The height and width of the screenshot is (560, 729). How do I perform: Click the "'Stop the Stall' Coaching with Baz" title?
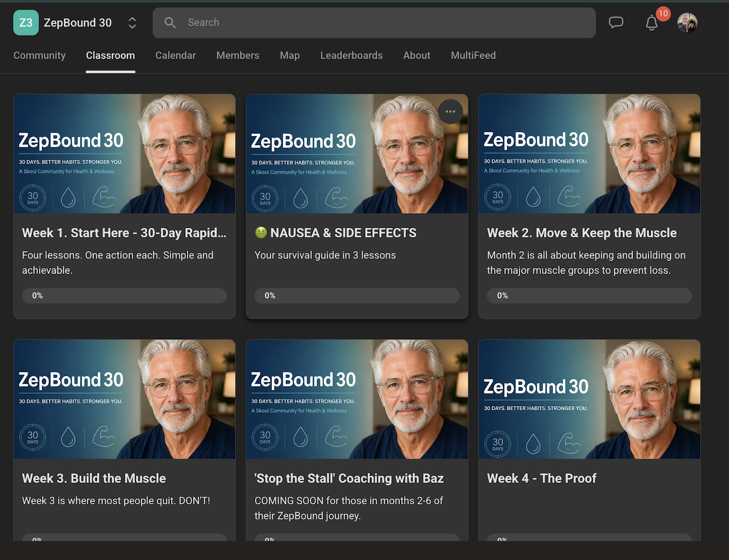[x=349, y=478]
